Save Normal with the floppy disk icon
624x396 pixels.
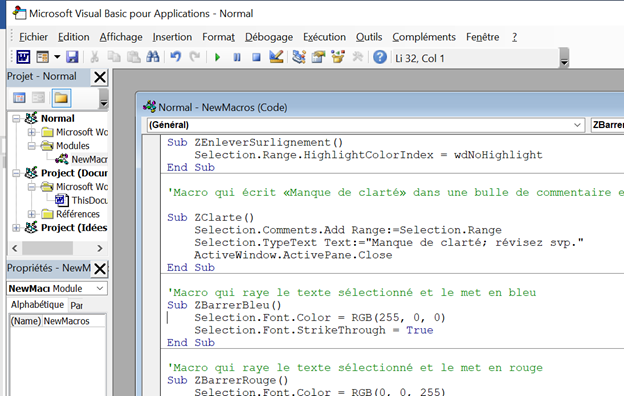(72, 57)
